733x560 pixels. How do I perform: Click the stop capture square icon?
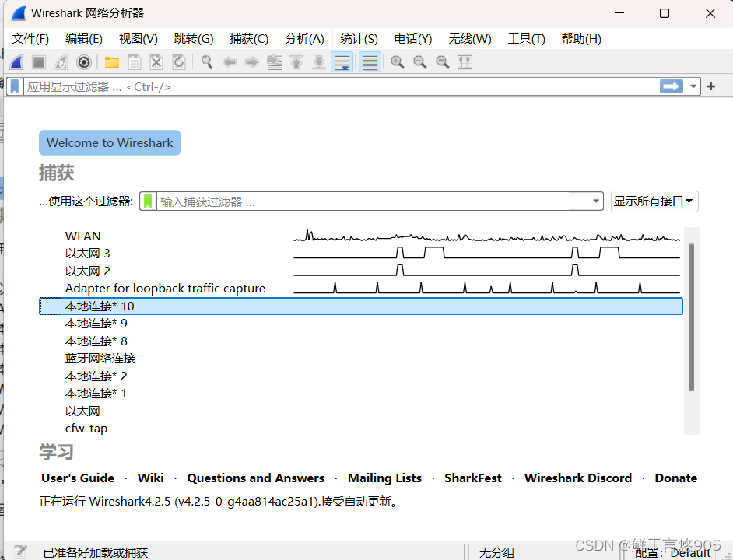(x=39, y=62)
